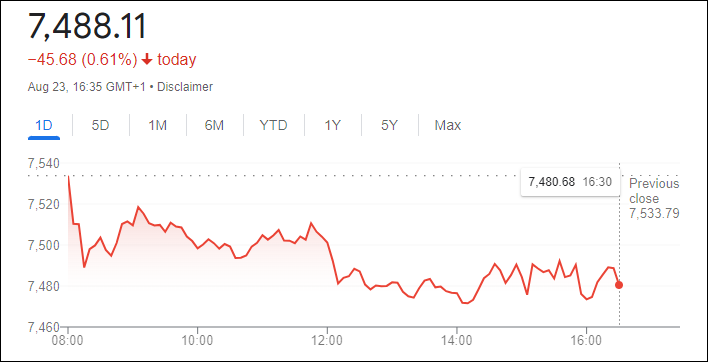Click the 16:00 time axis marker
The image size is (708, 362).
pyautogui.click(x=586, y=338)
